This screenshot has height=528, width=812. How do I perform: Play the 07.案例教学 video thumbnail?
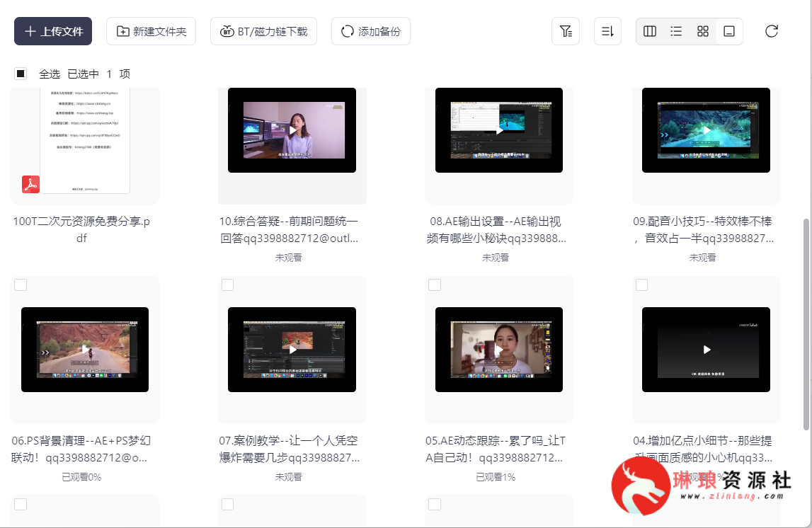(x=292, y=350)
